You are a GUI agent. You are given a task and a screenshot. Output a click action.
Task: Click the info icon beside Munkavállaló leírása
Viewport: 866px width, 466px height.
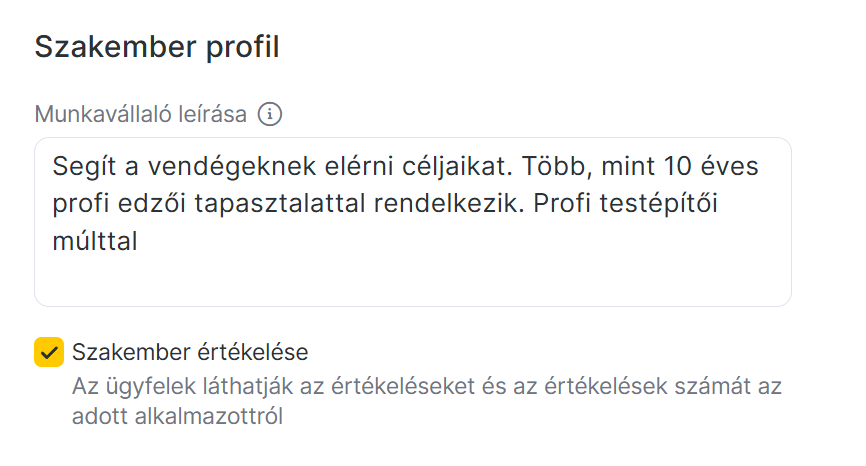(x=270, y=114)
